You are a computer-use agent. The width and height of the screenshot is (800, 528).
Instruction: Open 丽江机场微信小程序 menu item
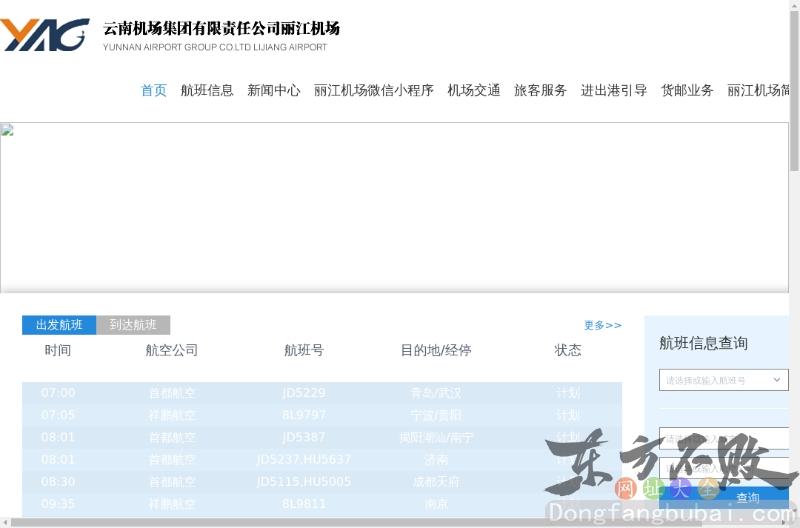tap(373, 90)
